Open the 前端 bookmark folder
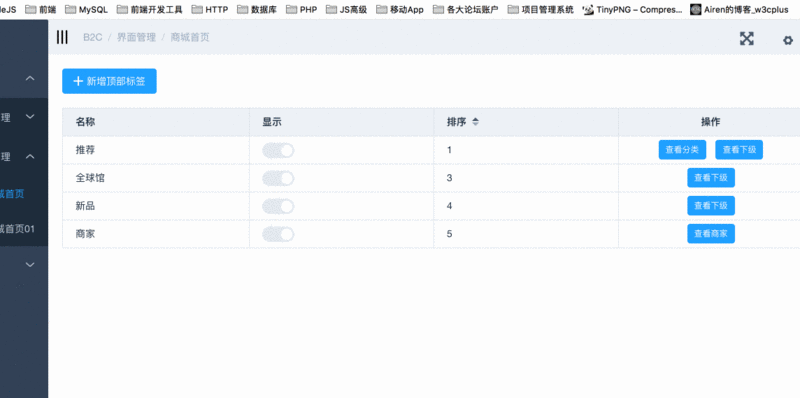This screenshot has height=398, width=800. 41,9
